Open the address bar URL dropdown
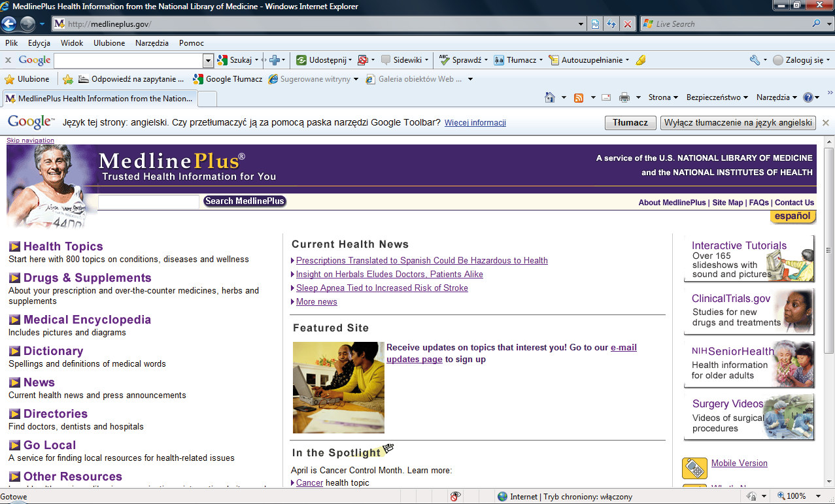The width and height of the screenshot is (835, 504). pos(582,24)
